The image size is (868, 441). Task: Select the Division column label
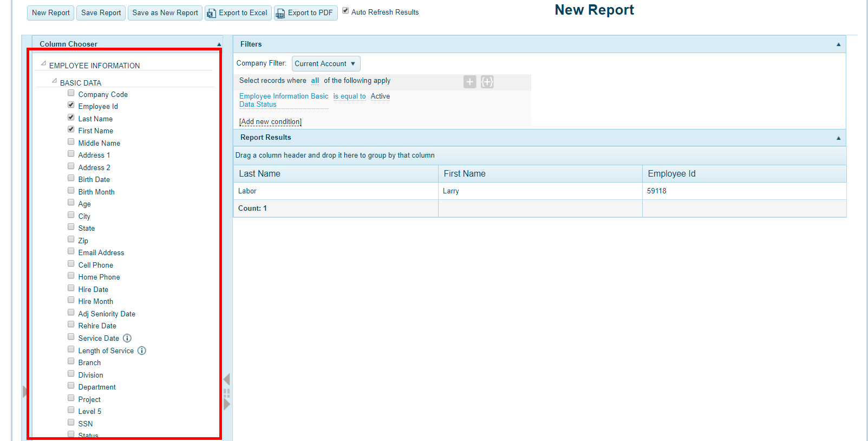(90, 375)
